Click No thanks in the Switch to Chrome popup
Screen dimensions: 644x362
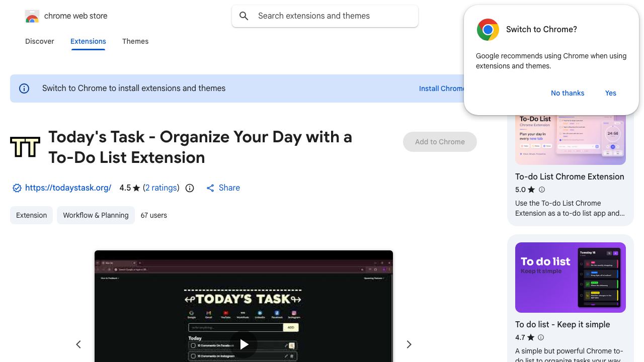click(x=568, y=93)
